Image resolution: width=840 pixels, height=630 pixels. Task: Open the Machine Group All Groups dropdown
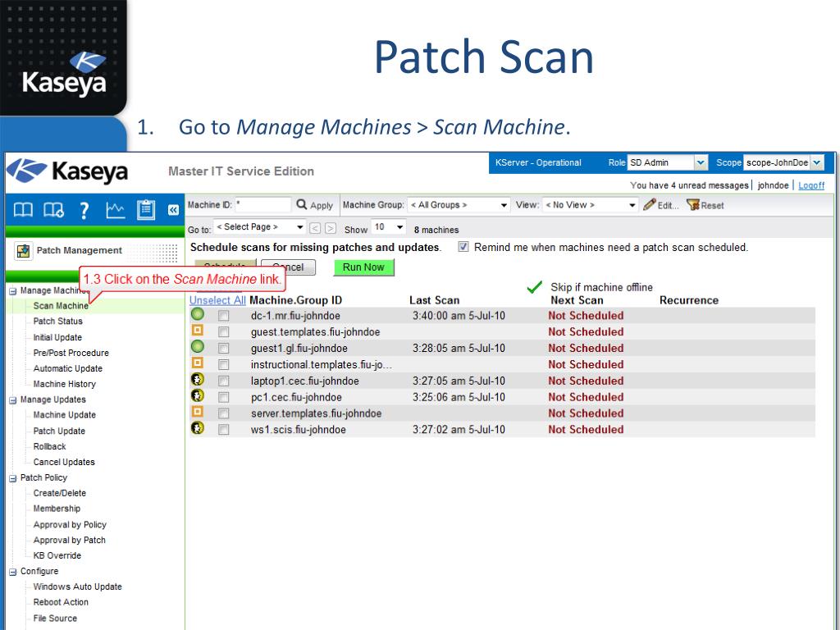coord(458,205)
